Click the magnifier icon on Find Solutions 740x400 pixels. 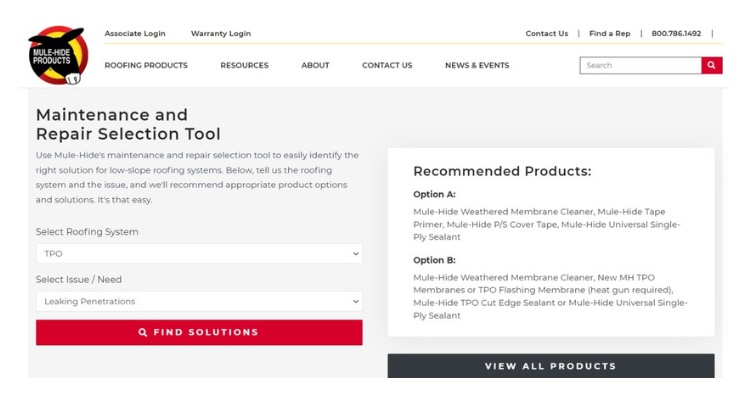143,333
